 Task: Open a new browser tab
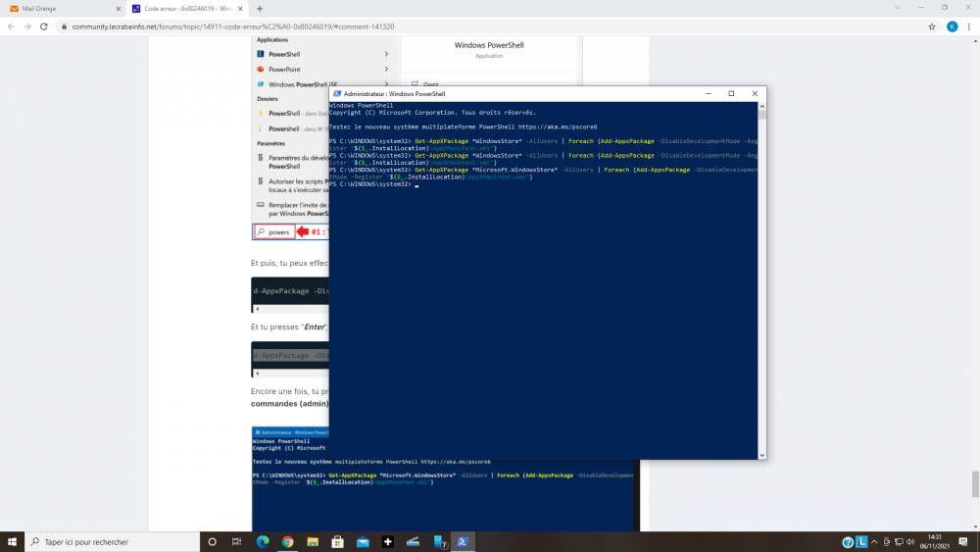(x=259, y=8)
